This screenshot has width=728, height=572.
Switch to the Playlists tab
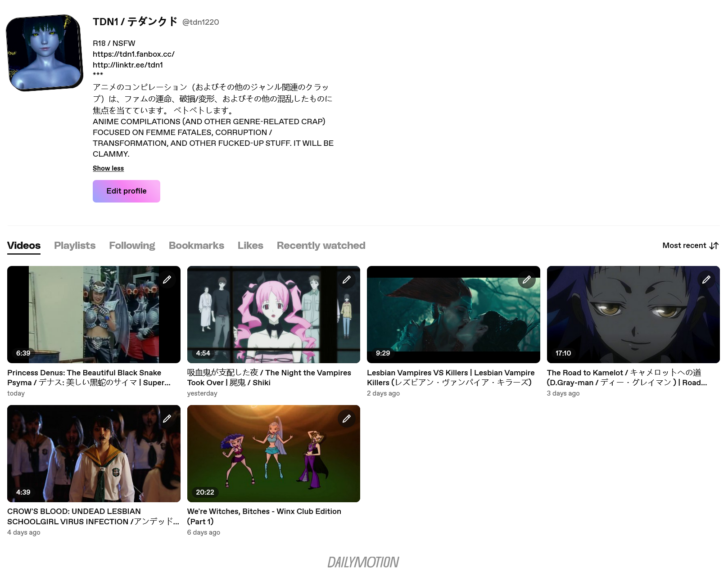point(75,245)
